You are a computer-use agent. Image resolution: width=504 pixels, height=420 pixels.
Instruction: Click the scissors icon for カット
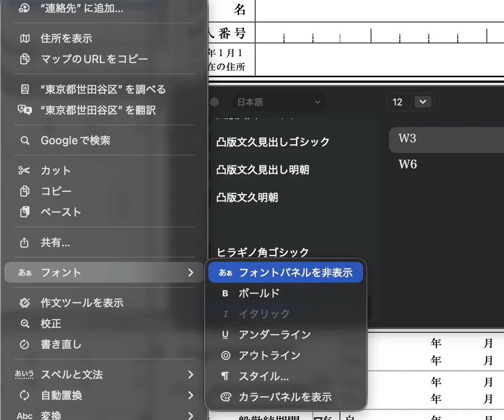coord(24,170)
